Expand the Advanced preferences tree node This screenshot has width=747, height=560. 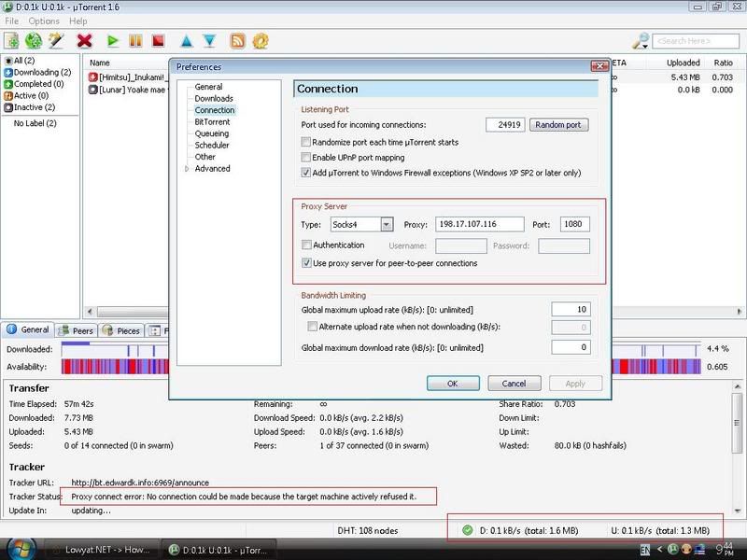[187, 169]
